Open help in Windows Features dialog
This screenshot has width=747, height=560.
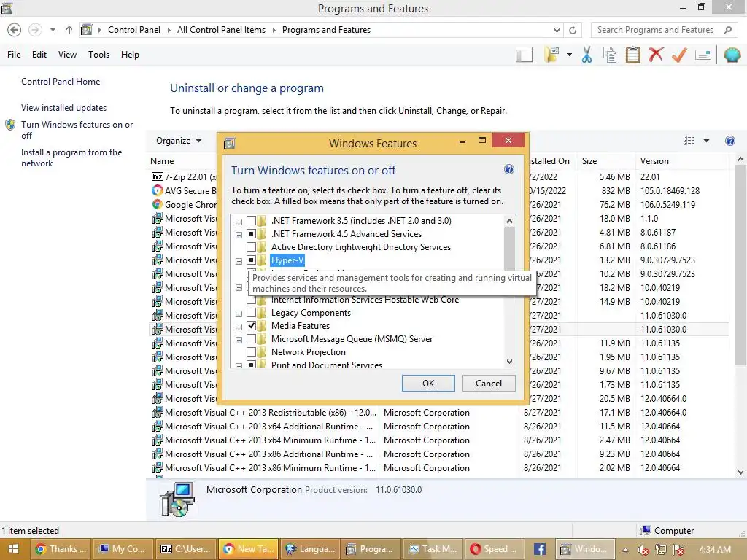click(508, 169)
